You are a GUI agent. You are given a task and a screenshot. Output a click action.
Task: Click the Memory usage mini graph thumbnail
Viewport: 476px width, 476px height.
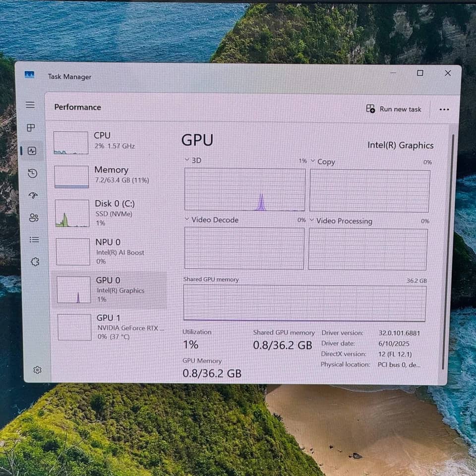pyautogui.click(x=71, y=177)
